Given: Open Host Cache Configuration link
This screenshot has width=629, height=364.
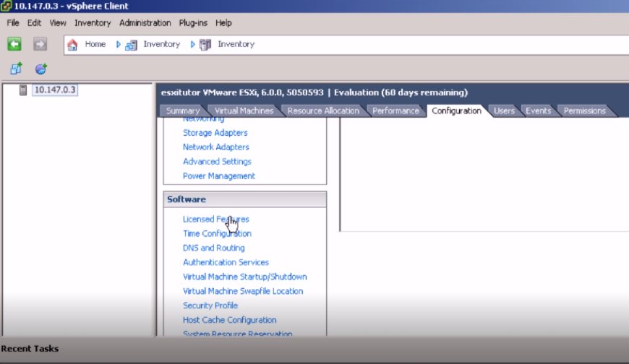Looking at the screenshot, I should point(229,320).
